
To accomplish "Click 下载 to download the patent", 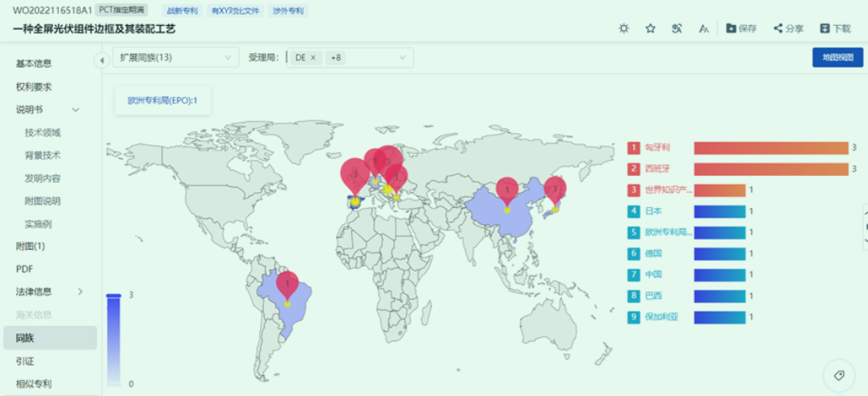I will pos(836,29).
